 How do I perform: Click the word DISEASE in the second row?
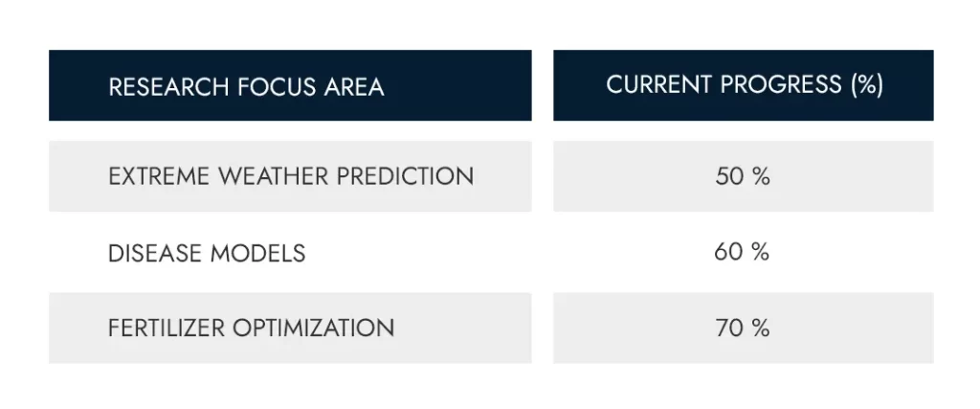[x=154, y=253]
